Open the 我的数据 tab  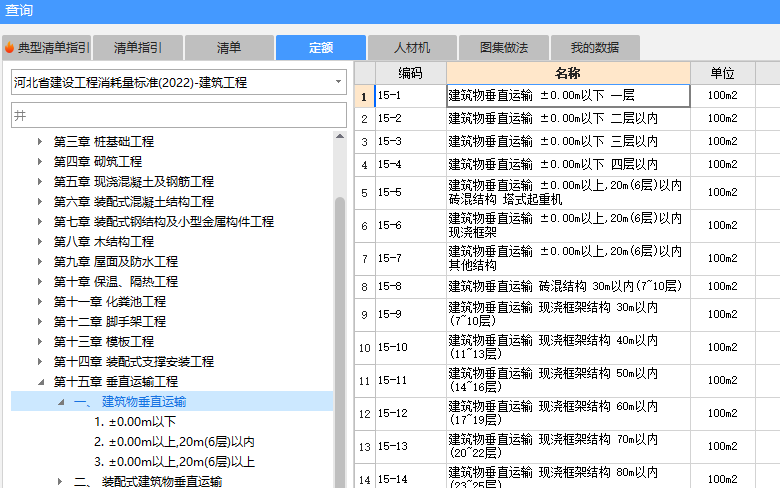pos(595,48)
